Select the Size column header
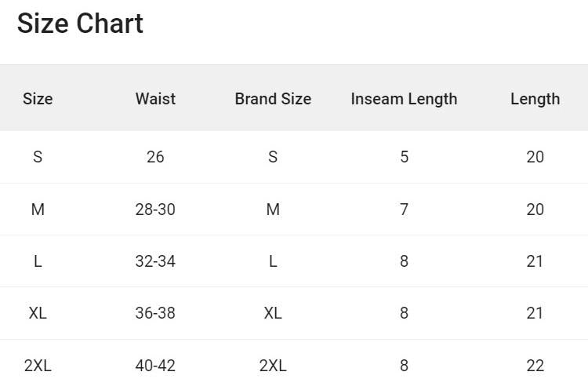The image size is (588, 379). coord(38,99)
